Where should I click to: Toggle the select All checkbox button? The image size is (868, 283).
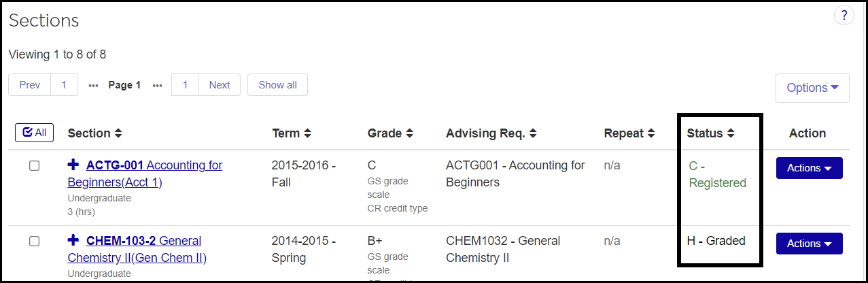coord(34,133)
